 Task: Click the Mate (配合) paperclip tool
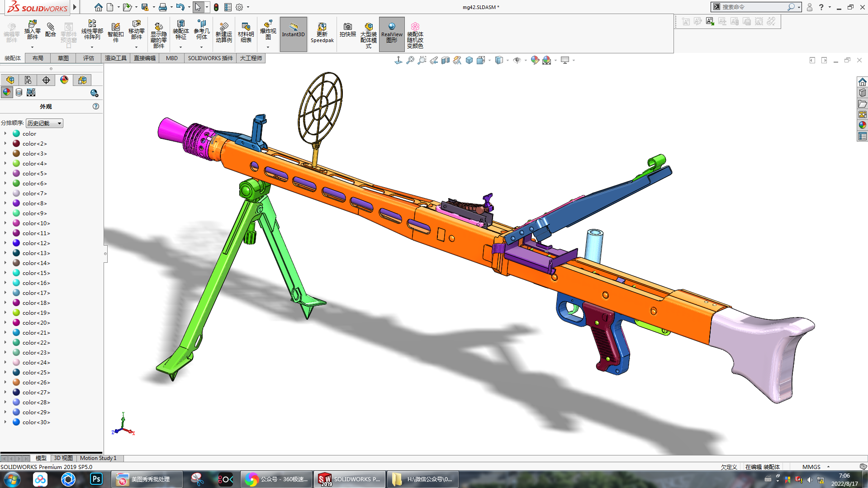pos(51,30)
